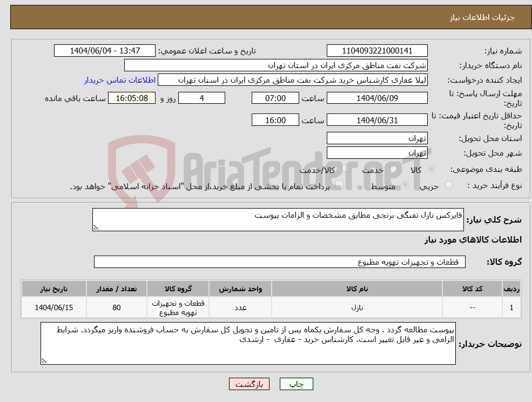Select the متوسط purchase process radio button

(x=405, y=184)
